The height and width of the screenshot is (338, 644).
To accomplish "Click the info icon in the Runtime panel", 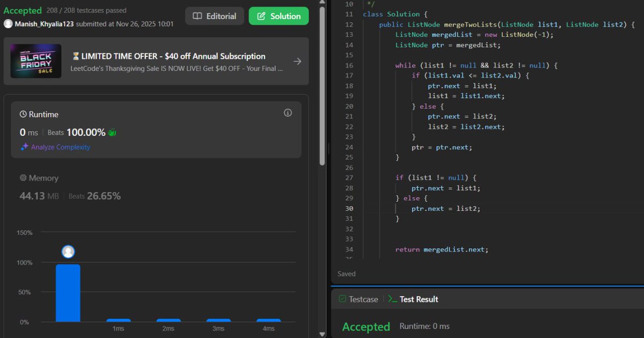I will tap(288, 113).
